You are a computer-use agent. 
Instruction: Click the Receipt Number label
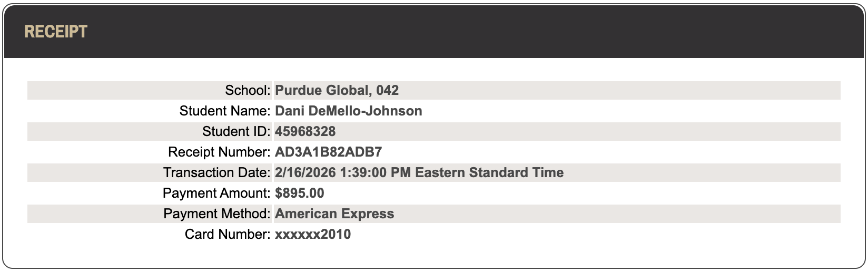click(219, 152)
